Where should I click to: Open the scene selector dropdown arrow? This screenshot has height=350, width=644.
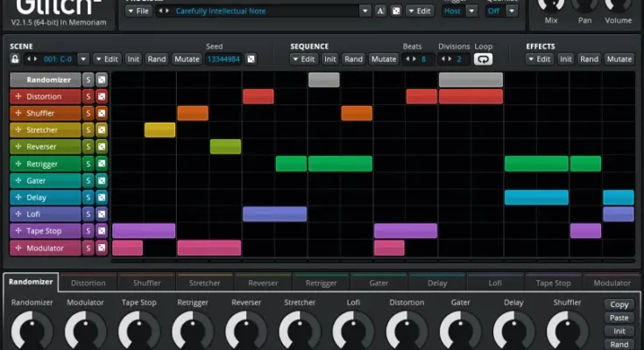click(83, 59)
